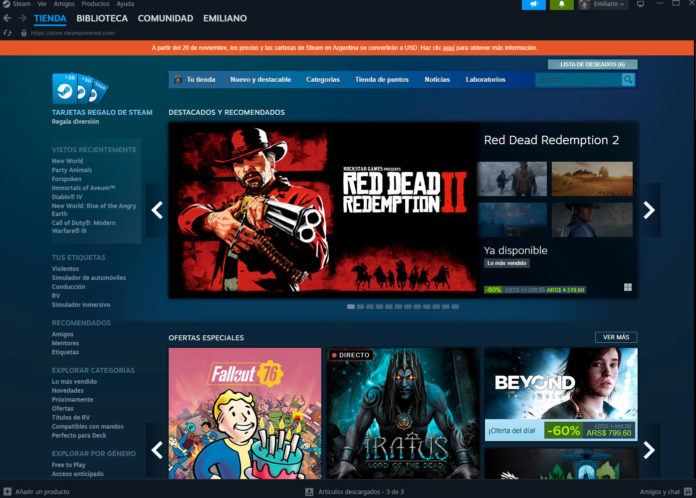Viewport: 696px width, 498px height.
Task: Click the magnifier search icon
Action: point(628,79)
